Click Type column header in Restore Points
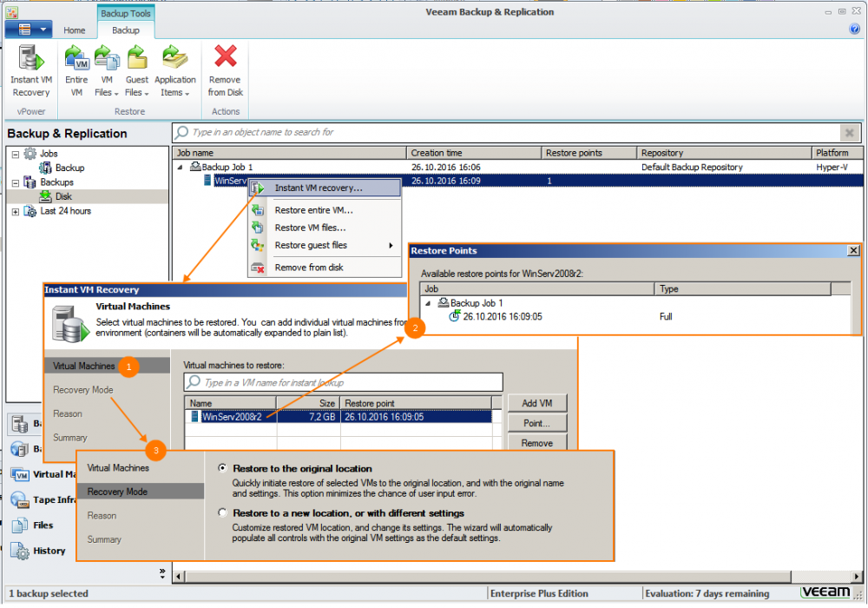This screenshot has width=868, height=608. pyautogui.click(x=742, y=289)
